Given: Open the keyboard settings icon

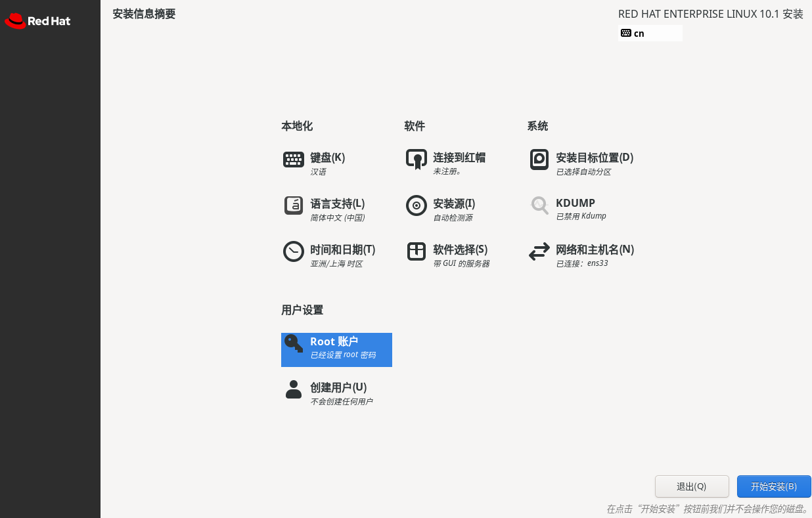Looking at the screenshot, I should [294, 160].
